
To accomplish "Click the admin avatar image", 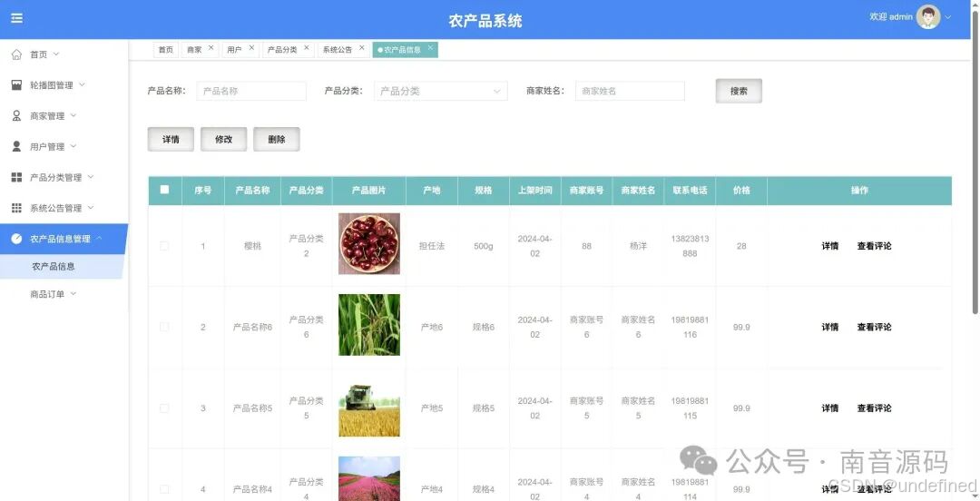I will (x=928, y=17).
